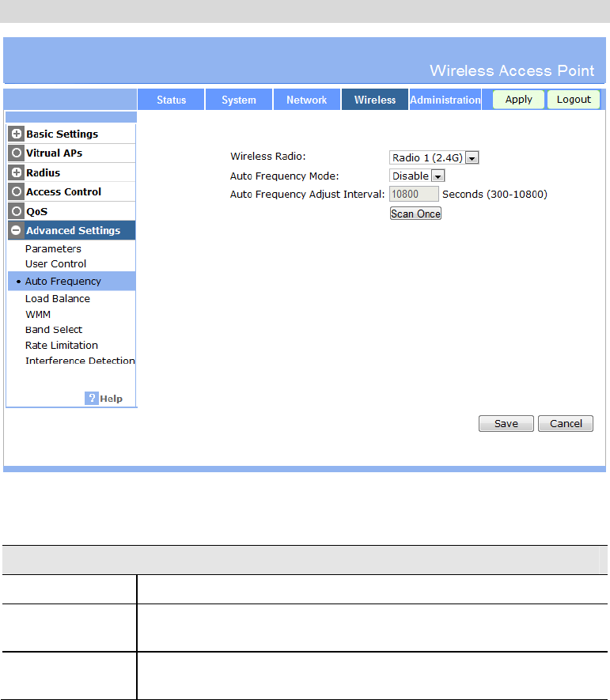
Task: Click the circle icon beside Vitrual APs
Action: tap(17, 153)
